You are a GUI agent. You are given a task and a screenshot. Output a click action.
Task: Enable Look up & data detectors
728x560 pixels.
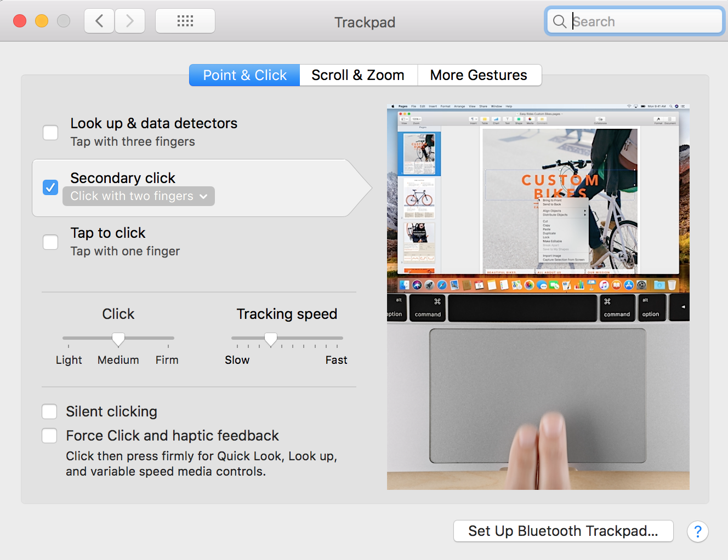(50, 132)
